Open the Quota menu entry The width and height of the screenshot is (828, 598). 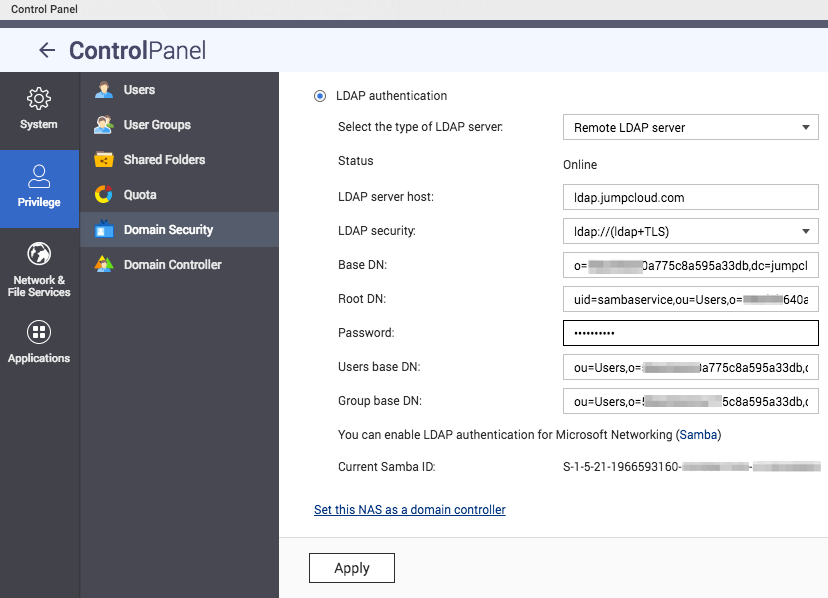click(x=180, y=194)
